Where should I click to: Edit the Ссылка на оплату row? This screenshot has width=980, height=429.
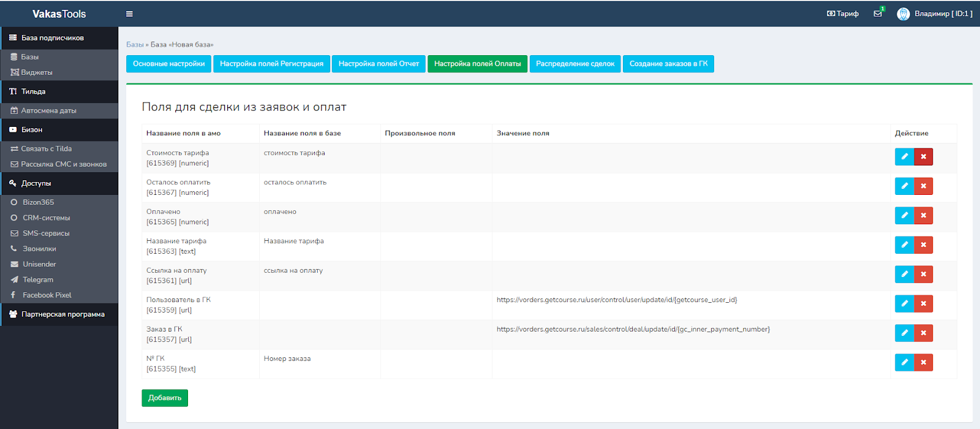pos(904,275)
